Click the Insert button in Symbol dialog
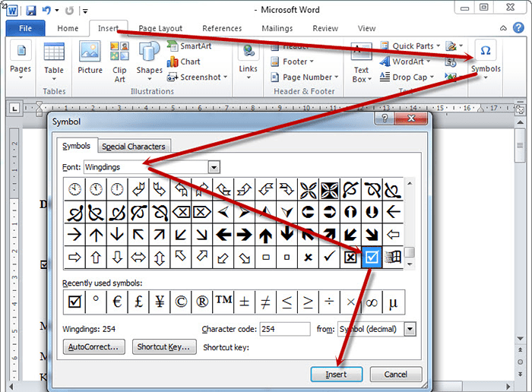Screen dimensions: 532x392 337,375
